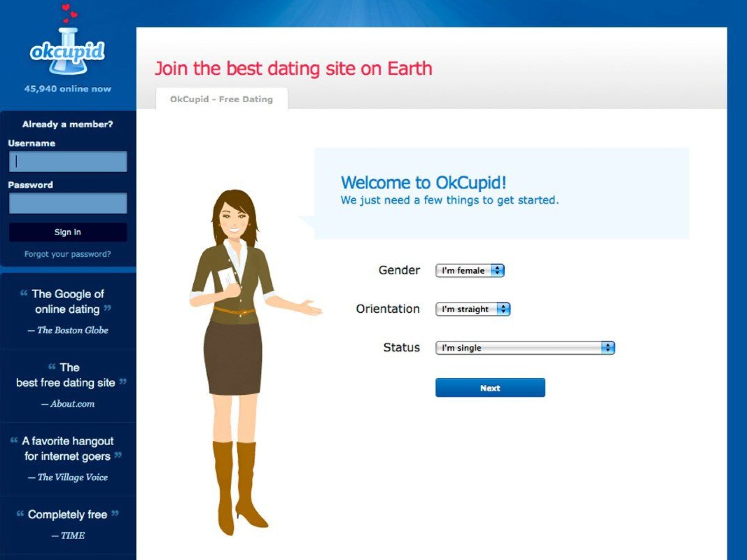Select the OkCupid - Free Dating tab

tap(221, 99)
